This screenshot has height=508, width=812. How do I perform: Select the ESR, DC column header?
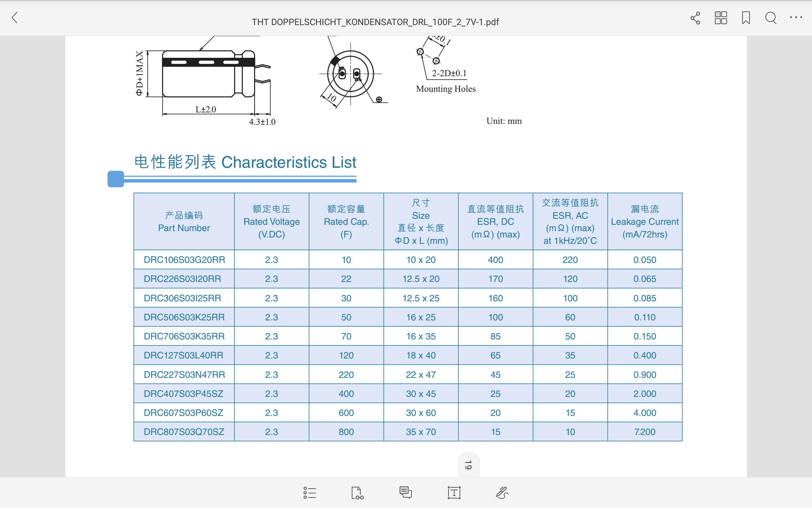point(495,222)
